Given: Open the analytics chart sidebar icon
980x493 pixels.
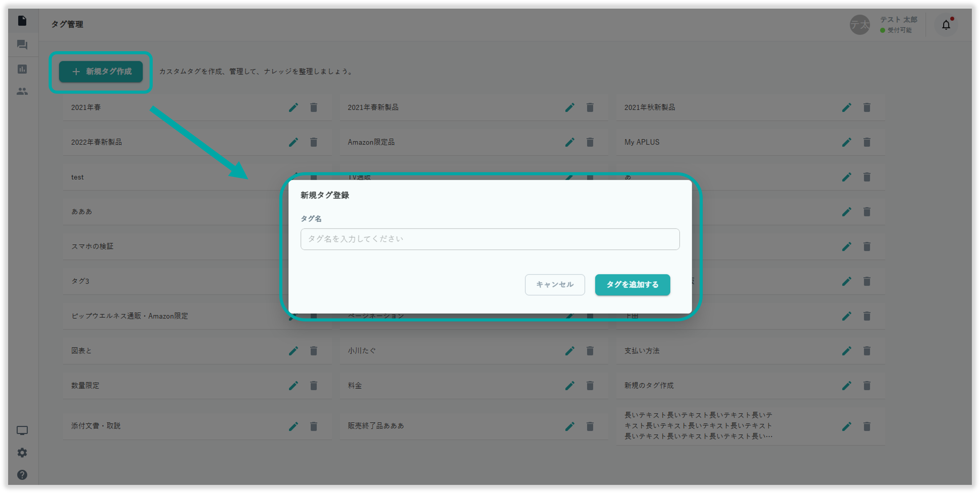Looking at the screenshot, I should (x=22, y=69).
